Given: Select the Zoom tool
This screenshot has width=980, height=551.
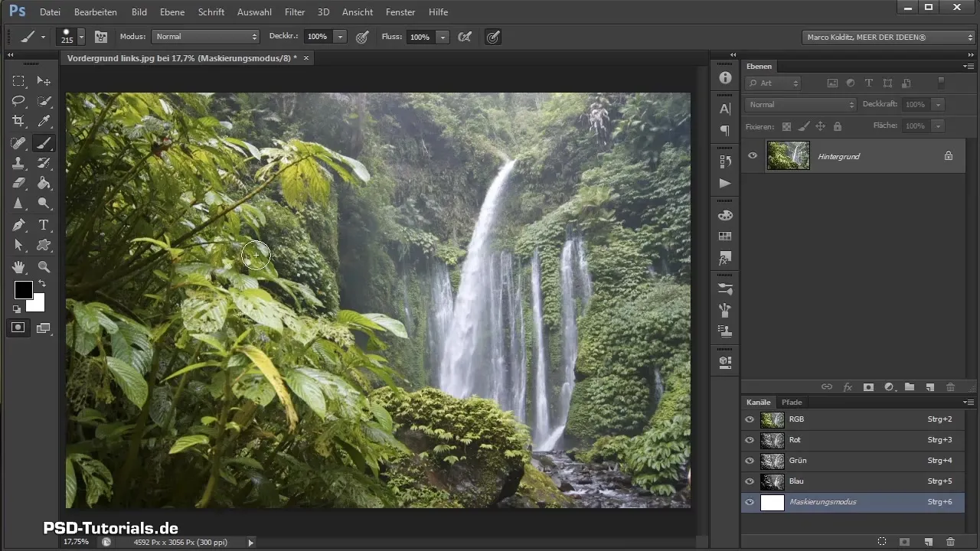Looking at the screenshot, I should click(44, 266).
